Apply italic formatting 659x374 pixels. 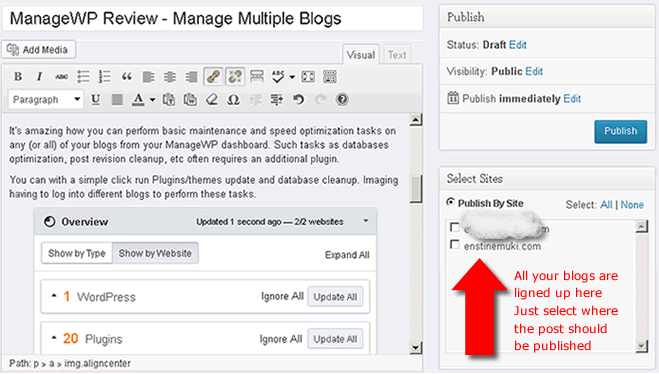click(x=40, y=76)
